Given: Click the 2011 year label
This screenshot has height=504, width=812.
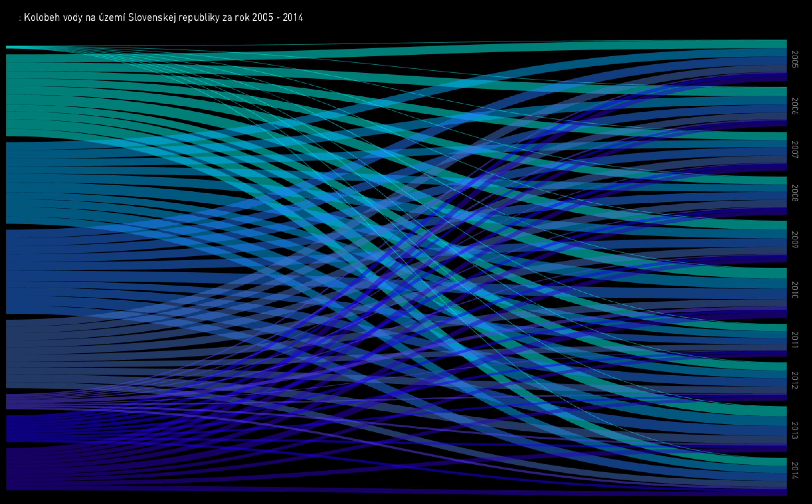Looking at the screenshot, I should (x=795, y=340).
